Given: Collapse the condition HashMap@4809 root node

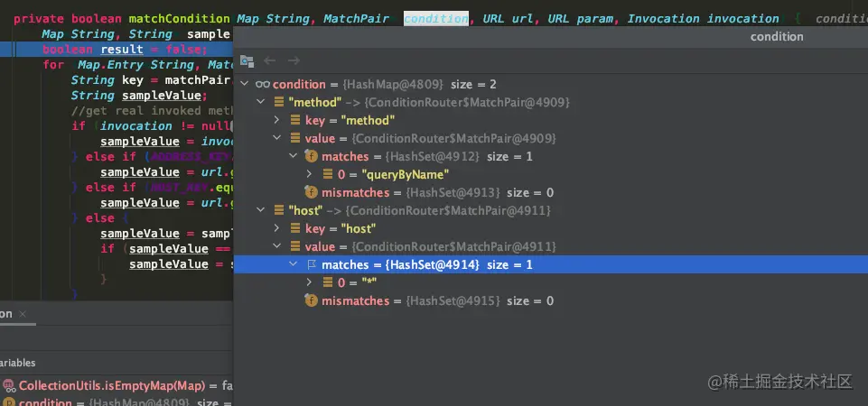Looking at the screenshot, I should coord(246,85).
